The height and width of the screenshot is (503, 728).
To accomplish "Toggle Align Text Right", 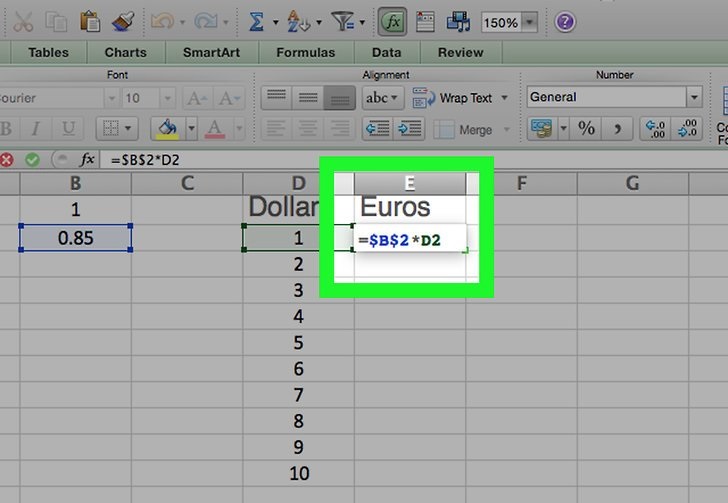I will point(339,129).
